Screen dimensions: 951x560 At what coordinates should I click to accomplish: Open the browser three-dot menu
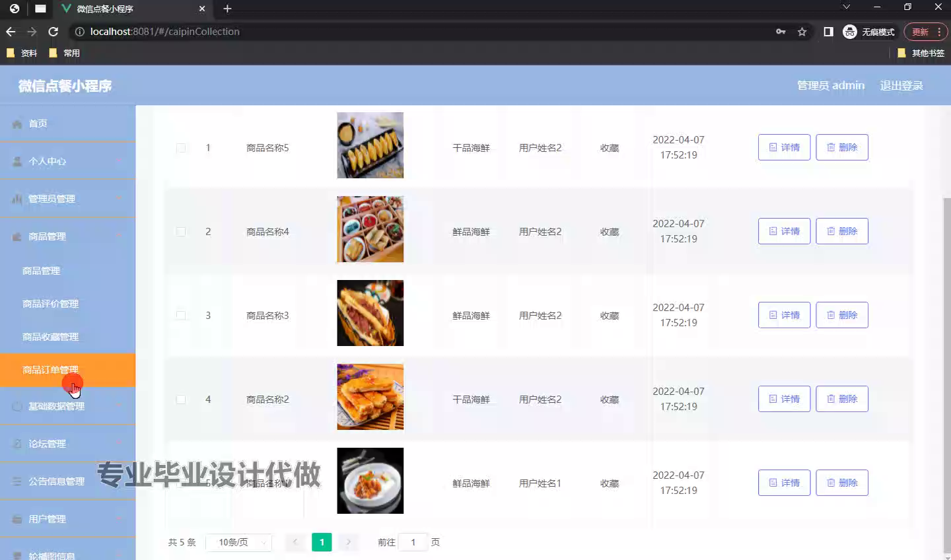pyautogui.click(x=939, y=32)
